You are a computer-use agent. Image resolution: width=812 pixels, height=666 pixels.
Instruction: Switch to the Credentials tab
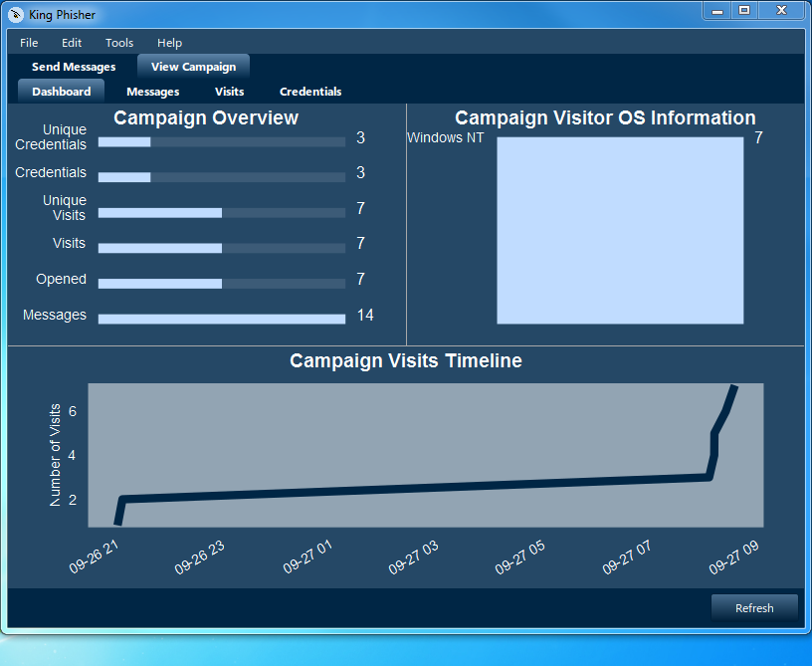pos(309,91)
